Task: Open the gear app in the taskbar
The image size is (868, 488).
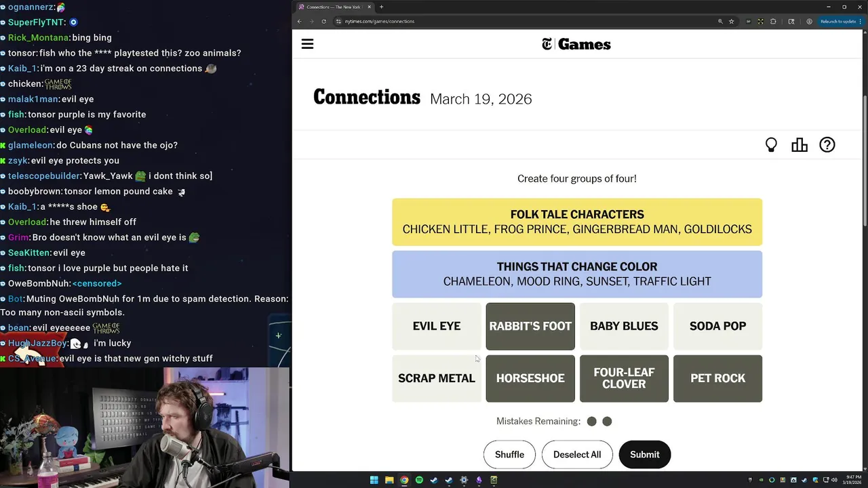Action: click(x=464, y=480)
